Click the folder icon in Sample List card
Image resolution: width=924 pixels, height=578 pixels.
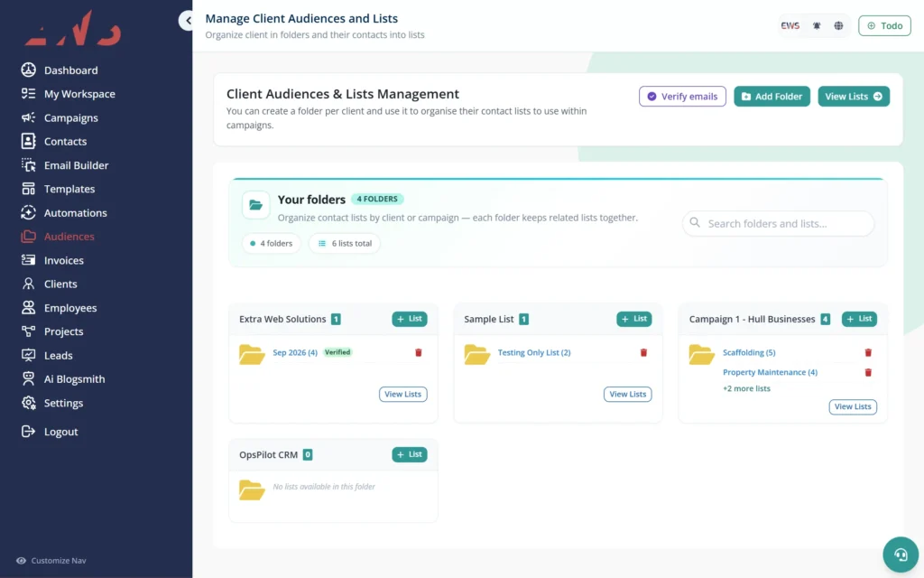[x=476, y=354]
